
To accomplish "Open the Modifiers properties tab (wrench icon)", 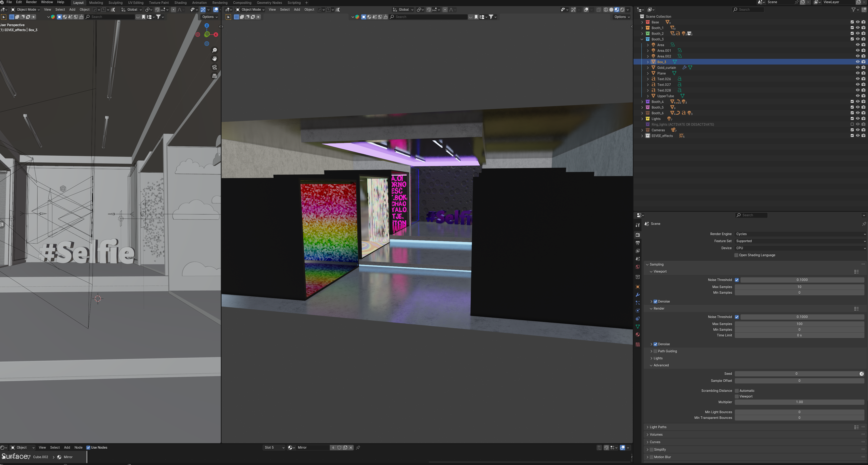I will (638, 295).
